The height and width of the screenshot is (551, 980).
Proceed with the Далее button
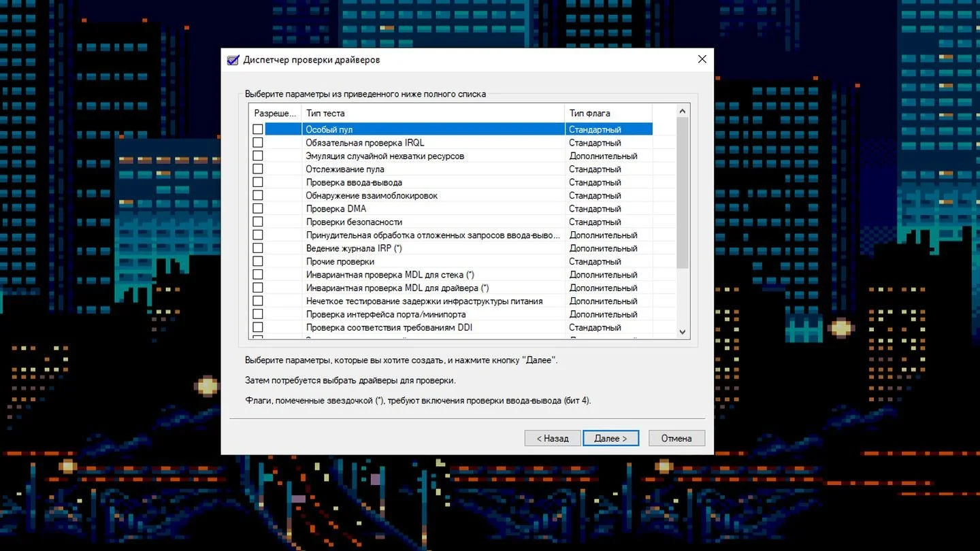pos(610,438)
